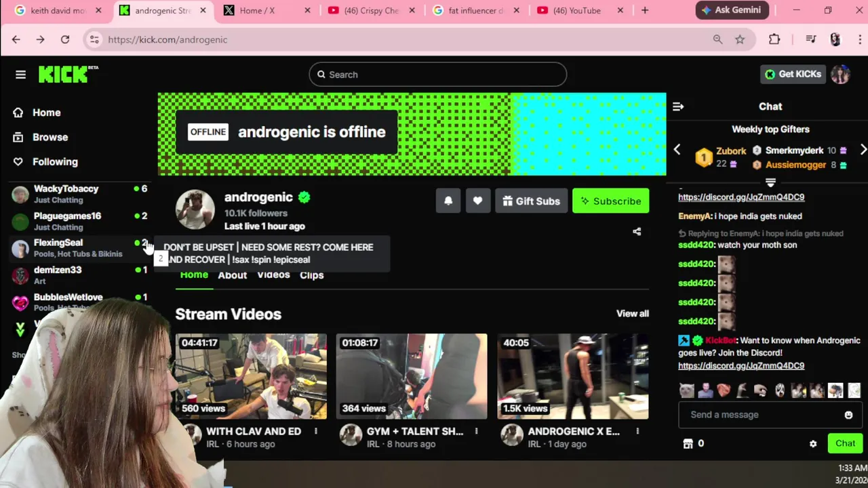Go to Home in the sidebar
This screenshot has height=488, width=868.
(46, 113)
